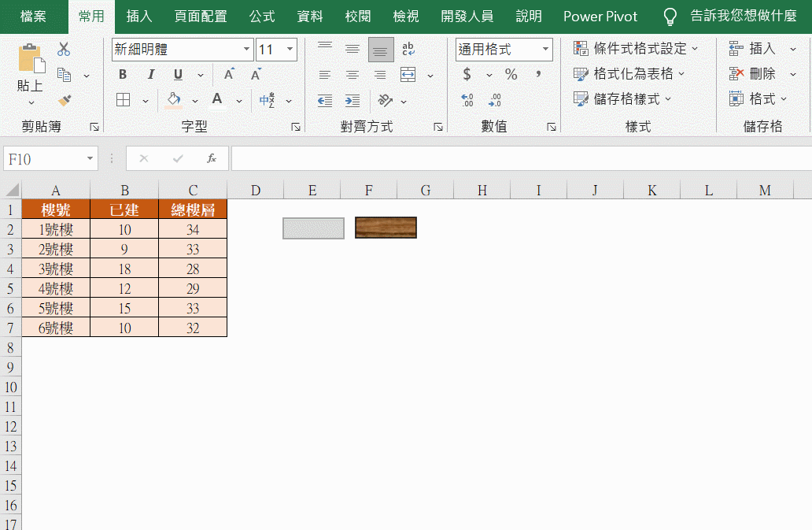Toggle middle align for cells

352,50
